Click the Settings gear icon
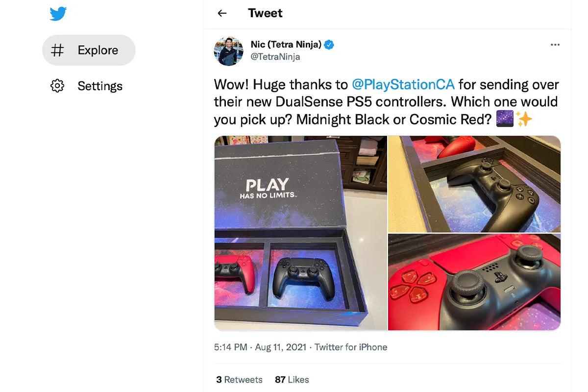 pyautogui.click(x=57, y=86)
